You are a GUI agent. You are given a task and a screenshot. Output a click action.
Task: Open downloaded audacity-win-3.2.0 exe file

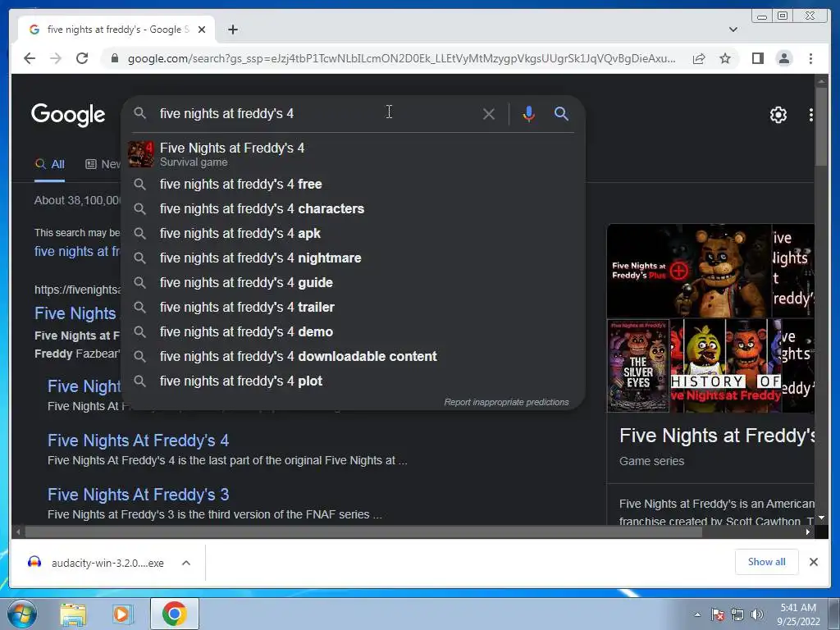97,563
